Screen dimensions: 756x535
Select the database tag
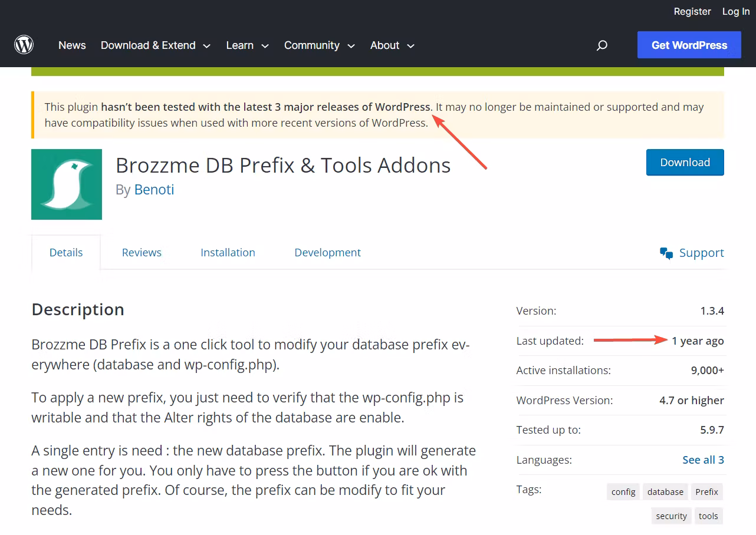coord(665,491)
